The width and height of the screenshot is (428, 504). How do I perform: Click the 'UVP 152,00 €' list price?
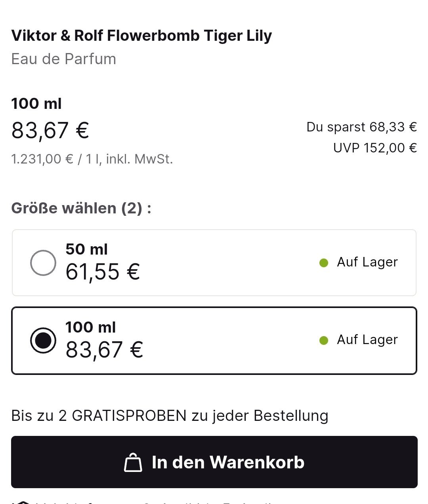coord(374,148)
